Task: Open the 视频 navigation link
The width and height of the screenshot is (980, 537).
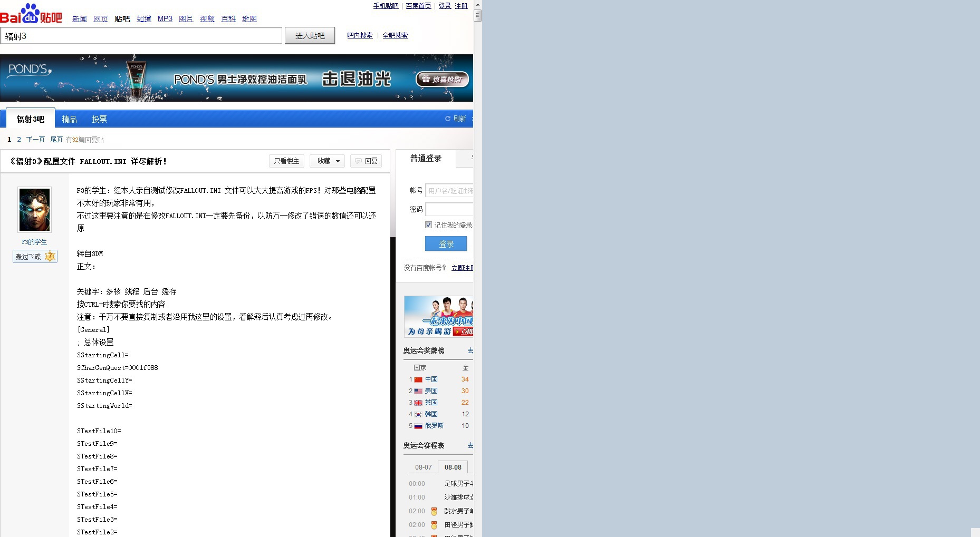Action: pos(207,19)
